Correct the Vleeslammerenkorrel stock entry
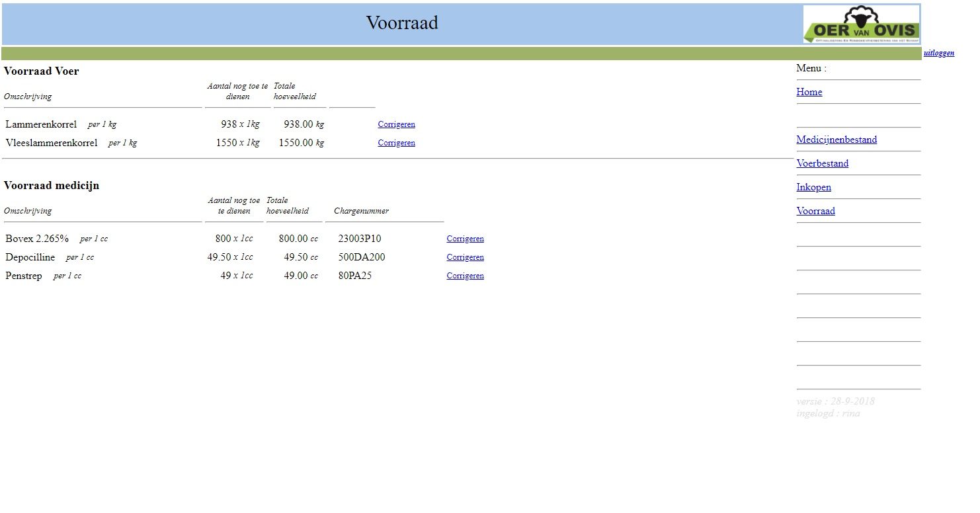This screenshot has height=513, width=980. (396, 143)
